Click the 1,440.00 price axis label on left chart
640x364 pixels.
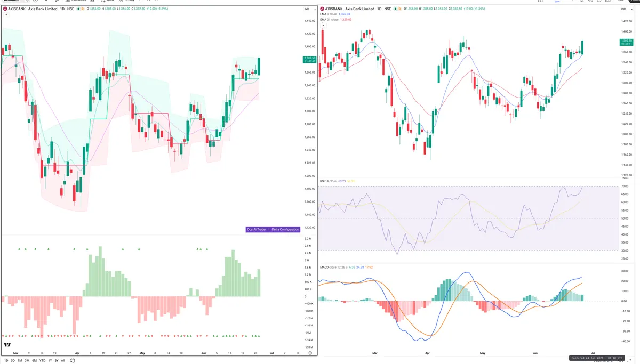pos(310,20)
